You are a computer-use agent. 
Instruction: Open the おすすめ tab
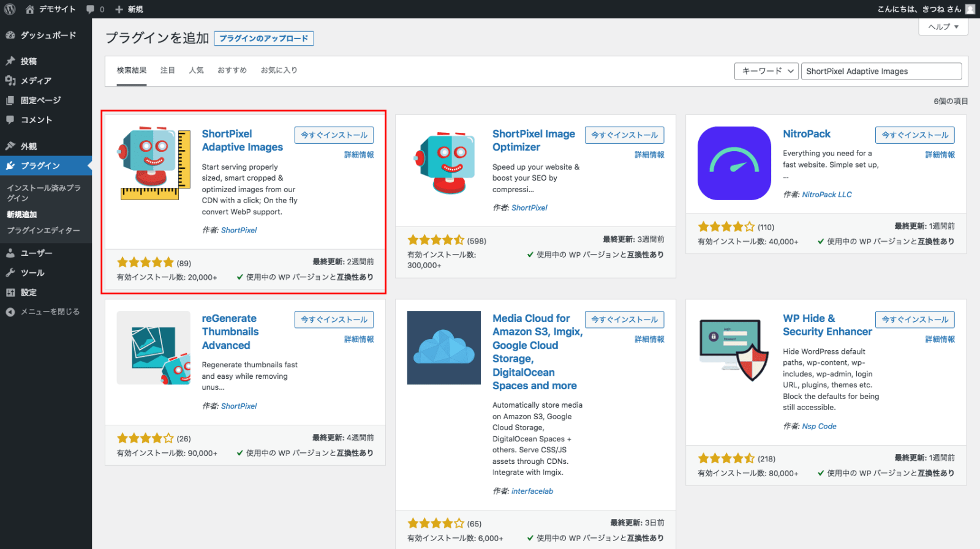tap(232, 70)
